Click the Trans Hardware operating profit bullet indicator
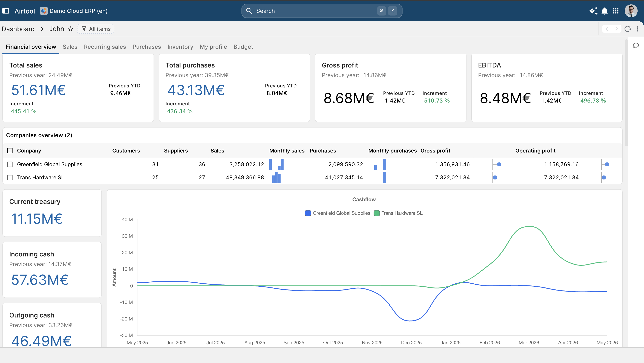 pyautogui.click(x=604, y=177)
